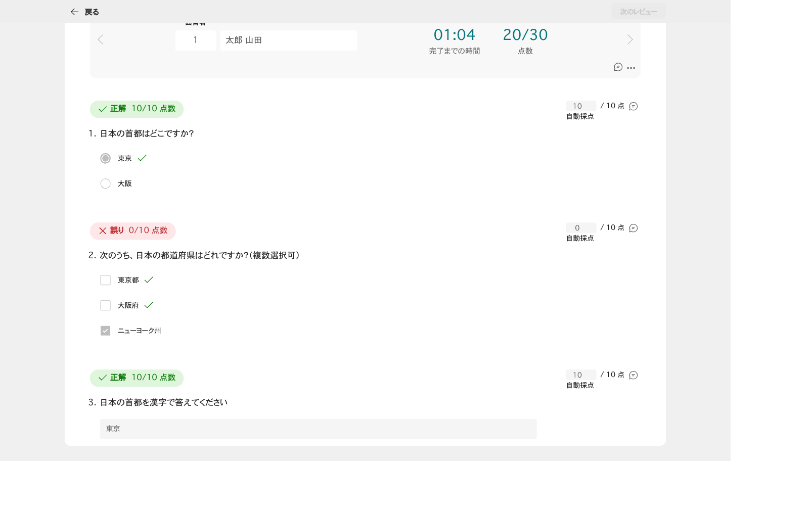Click the 正解 10/10 badge of question 1
The image size is (812, 512).
coord(137,109)
